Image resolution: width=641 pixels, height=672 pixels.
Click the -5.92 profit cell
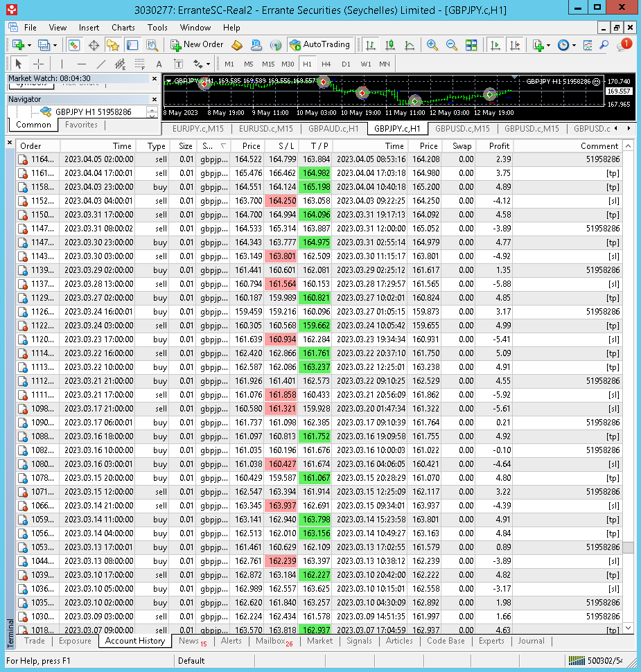495,395
